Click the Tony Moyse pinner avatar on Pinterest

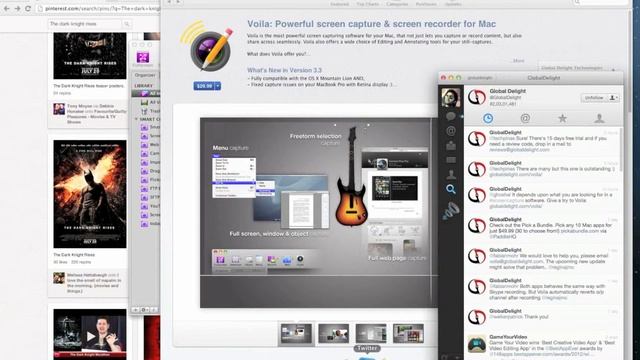tap(59, 109)
